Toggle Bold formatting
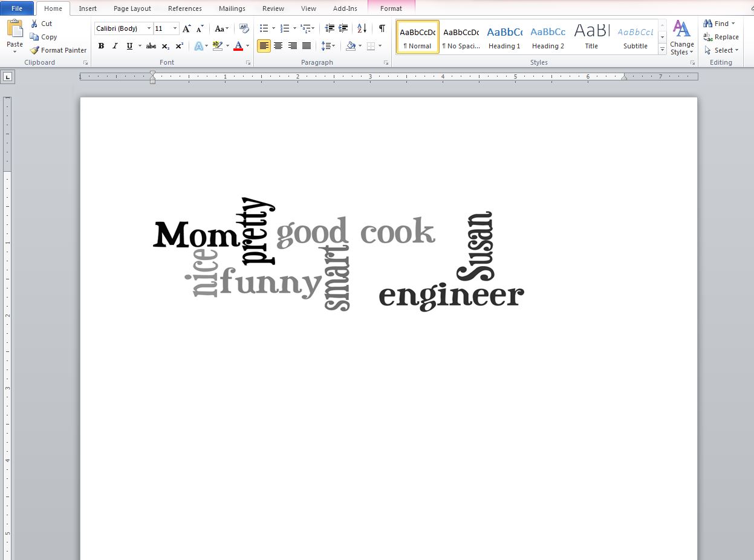This screenshot has height=560, width=754. (x=101, y=46)
